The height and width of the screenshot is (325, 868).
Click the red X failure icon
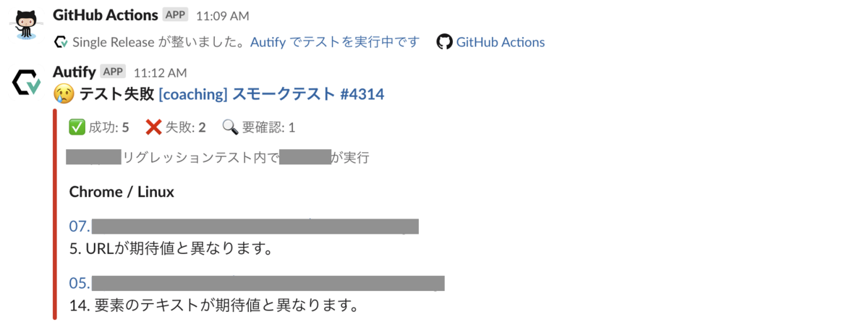(153, 127)
